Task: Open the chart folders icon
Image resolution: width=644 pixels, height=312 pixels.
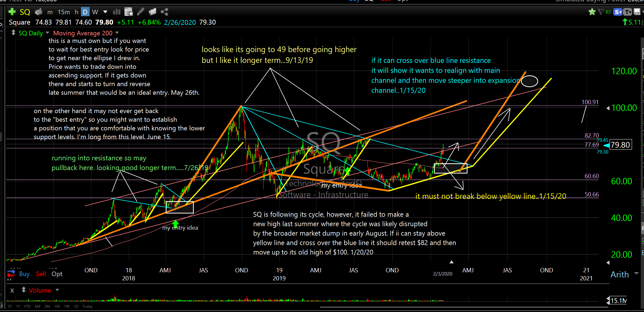Action: pos(152,12)
